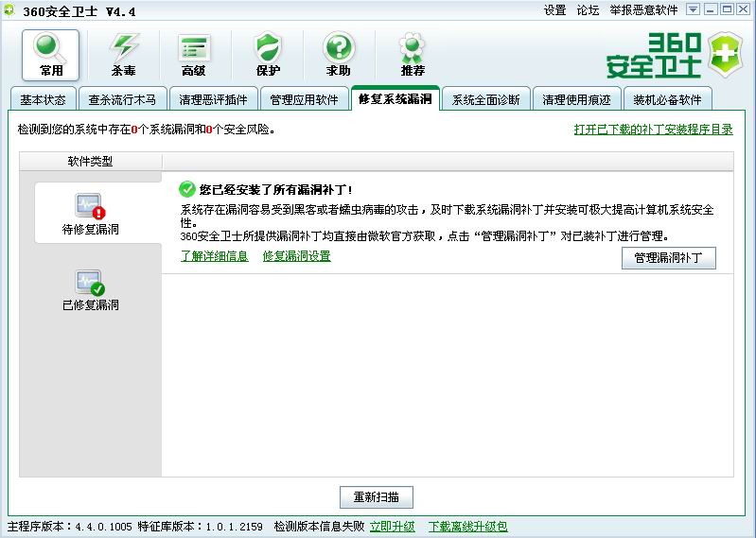Switch to the 管理应用软件 tab

tap(304, 99)
